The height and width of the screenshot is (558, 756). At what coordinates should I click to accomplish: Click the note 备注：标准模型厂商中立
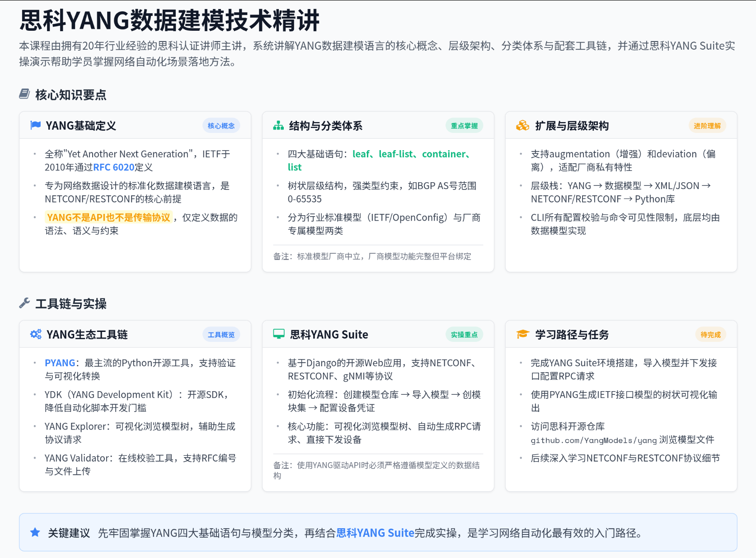[x=372, y=256]
